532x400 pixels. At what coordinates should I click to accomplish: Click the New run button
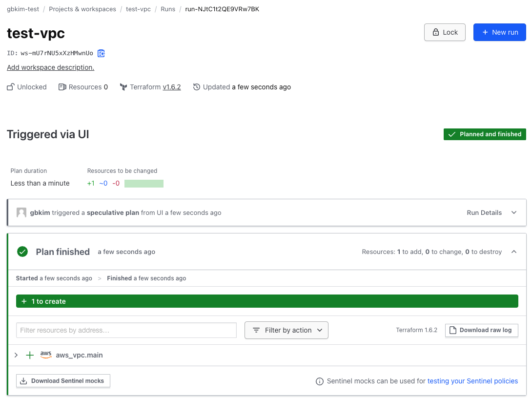(499, 32)
